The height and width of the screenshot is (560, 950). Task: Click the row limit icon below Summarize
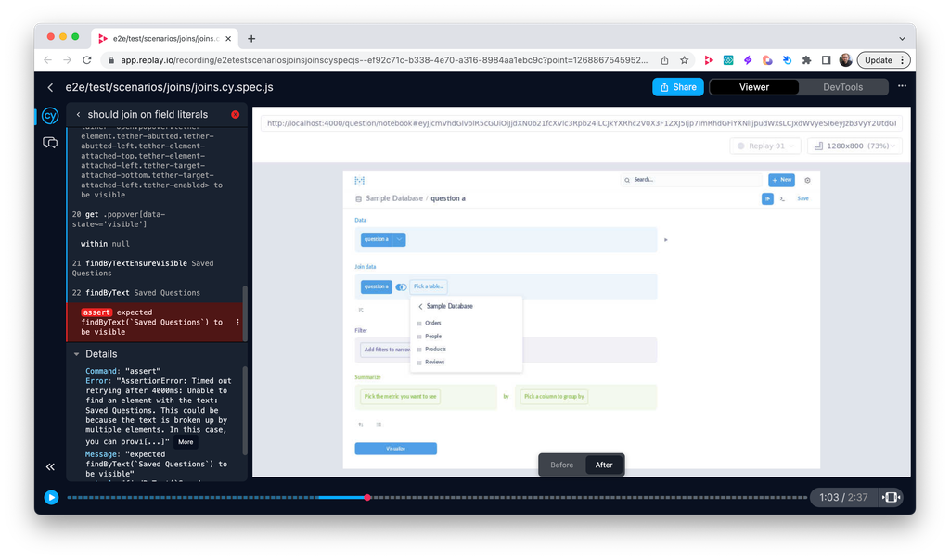pyautogui.click(x=379, y=425)
